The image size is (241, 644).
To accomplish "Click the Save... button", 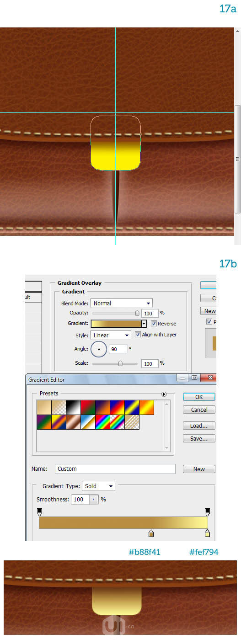I will (199, 438).
